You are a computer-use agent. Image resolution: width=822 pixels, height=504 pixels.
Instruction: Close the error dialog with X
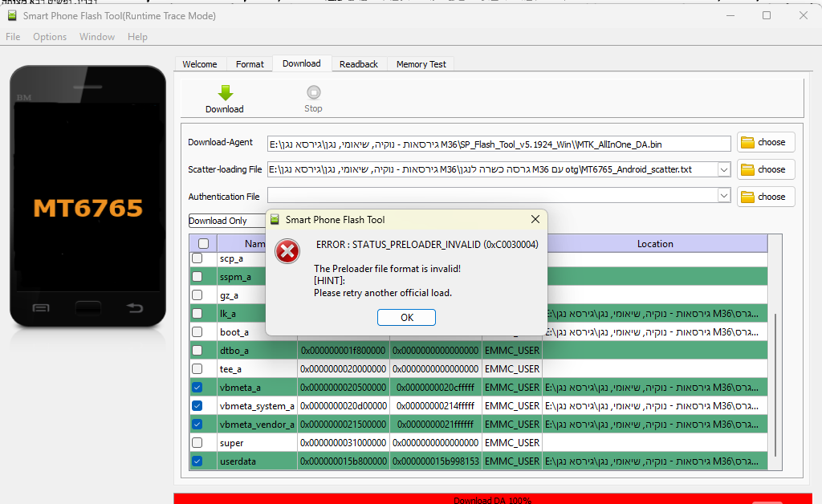[535, 219]
